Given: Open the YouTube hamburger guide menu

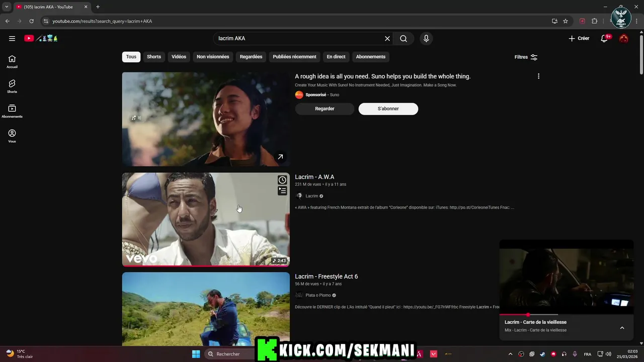Looking at the screenshot, I should [12, 38].
